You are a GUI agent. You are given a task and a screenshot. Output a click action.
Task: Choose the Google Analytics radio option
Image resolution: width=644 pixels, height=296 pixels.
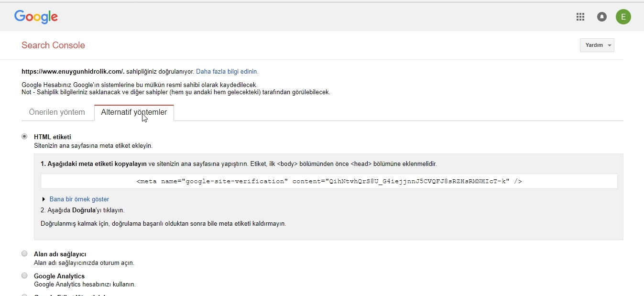pos(24,275)
